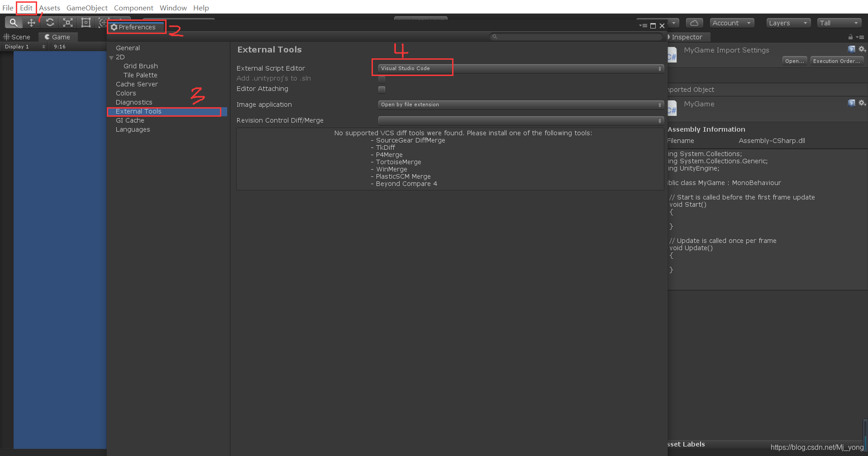Screen dimensions: 868x456
Task: Select the Rotate tool
Action: pos(50,23)
